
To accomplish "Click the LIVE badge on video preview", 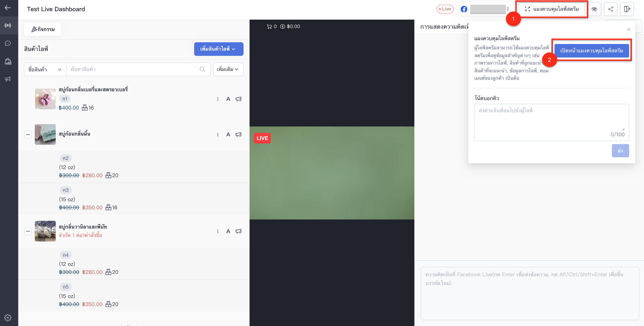I will (262, 138).
